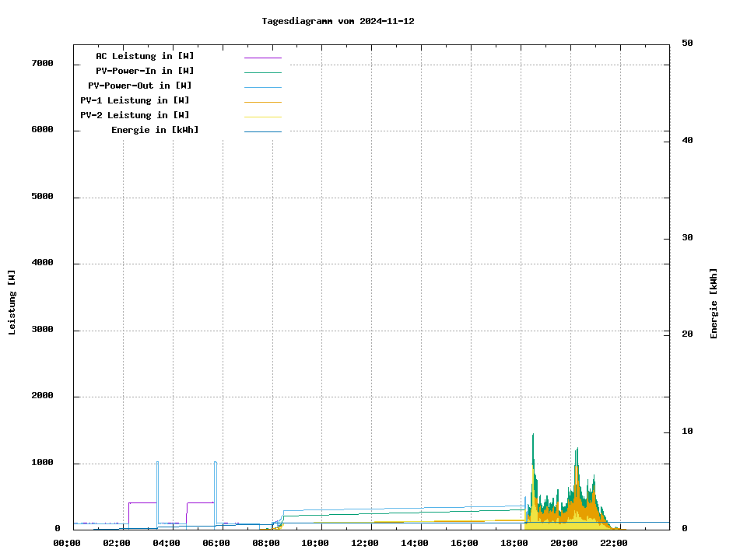Click the tallest green peak after 18:00
This screenshot has width=747, height=560.
(533, 437)
